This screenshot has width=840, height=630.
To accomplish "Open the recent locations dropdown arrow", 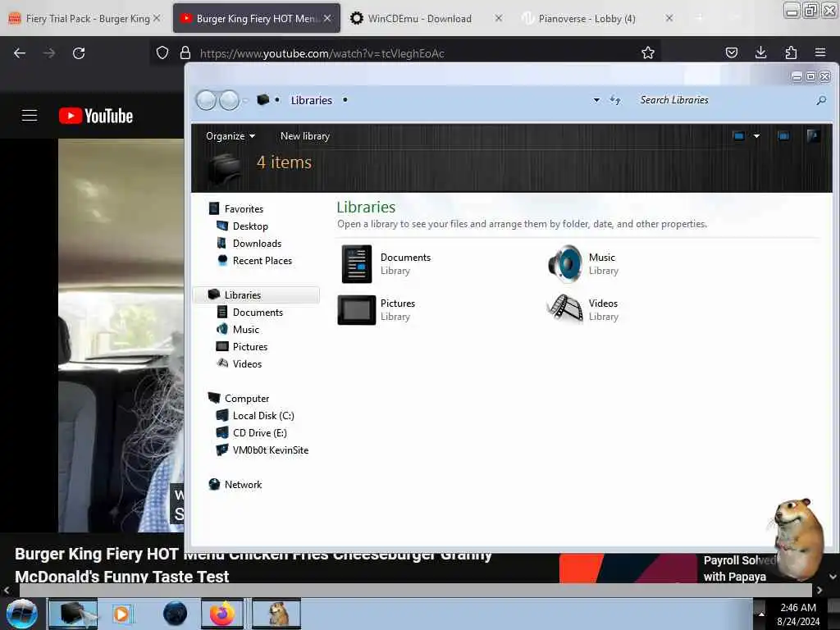I will pos(245,101).
